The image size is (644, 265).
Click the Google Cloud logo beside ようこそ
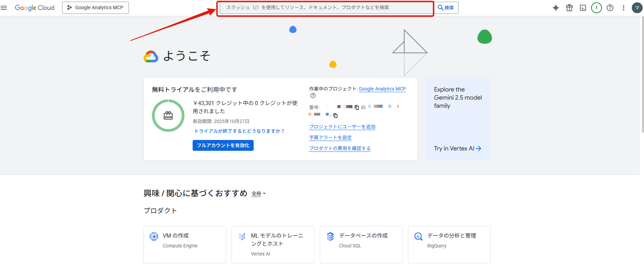(x=151, y=57)
